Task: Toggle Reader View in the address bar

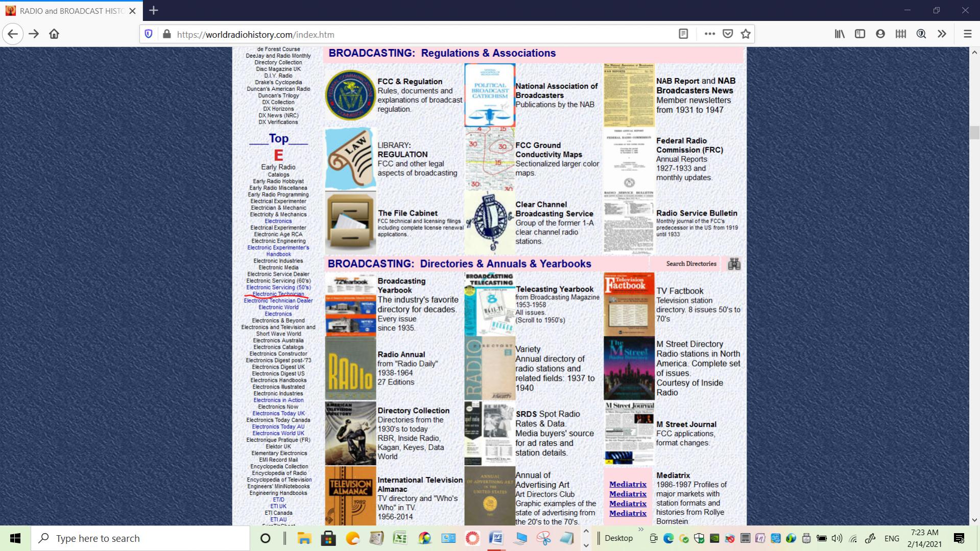Action: [x=683, y=34]
